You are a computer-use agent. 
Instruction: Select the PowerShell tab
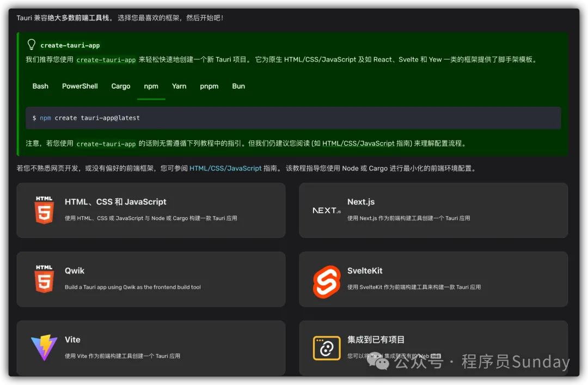click(80, 86)
